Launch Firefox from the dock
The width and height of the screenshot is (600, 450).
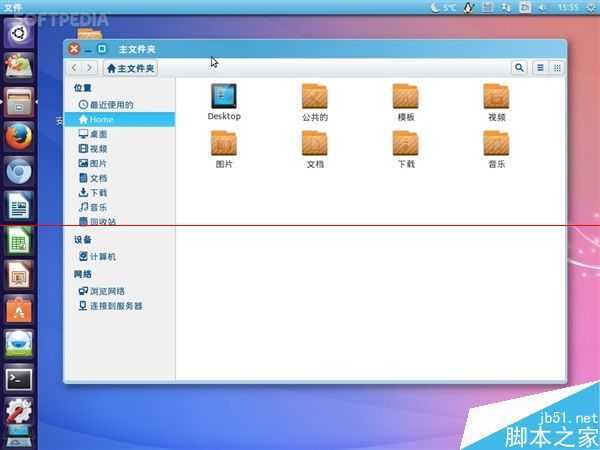[x=19, y=137]
